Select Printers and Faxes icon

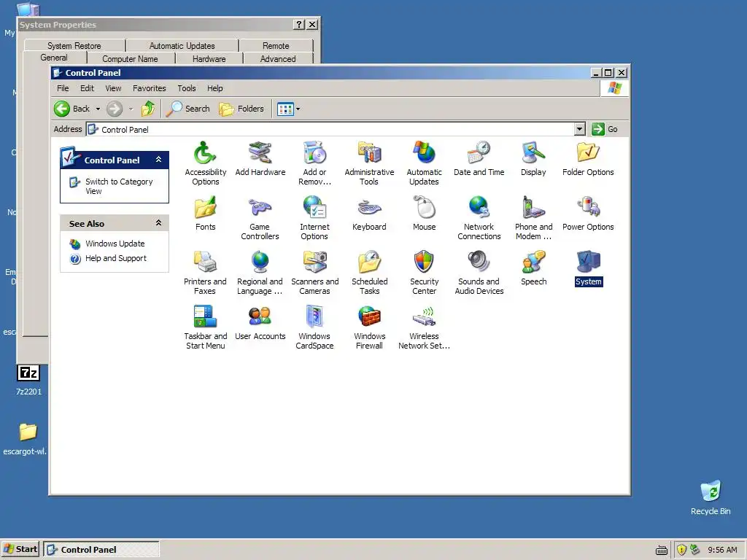coord(205,273)
